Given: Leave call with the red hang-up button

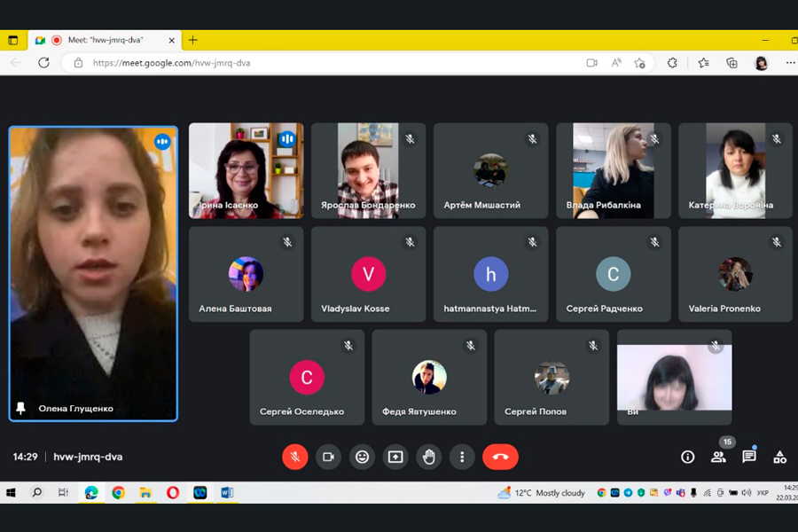Looking at the screenshot, I should click(500, 457).
